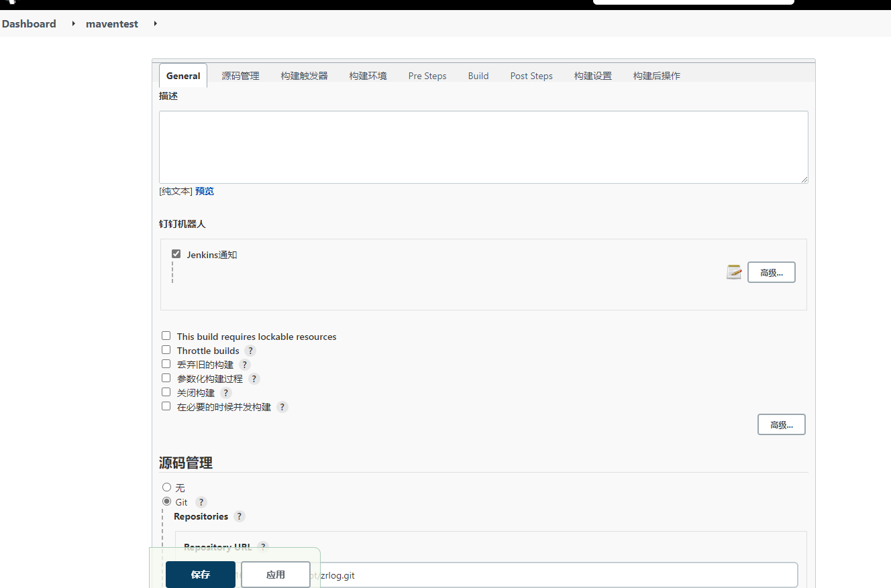This screenshot has height=588, width=891.
Task: Open the Pre Steps tab
Action: (x=427, y=76)
